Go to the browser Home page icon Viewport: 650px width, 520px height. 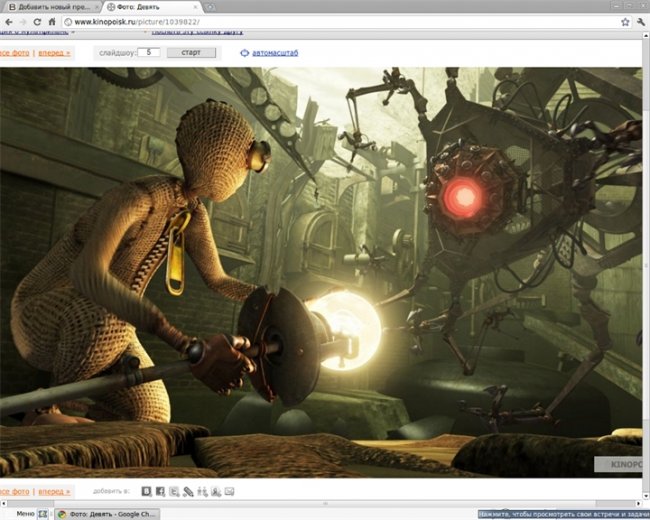pos(51,21)
